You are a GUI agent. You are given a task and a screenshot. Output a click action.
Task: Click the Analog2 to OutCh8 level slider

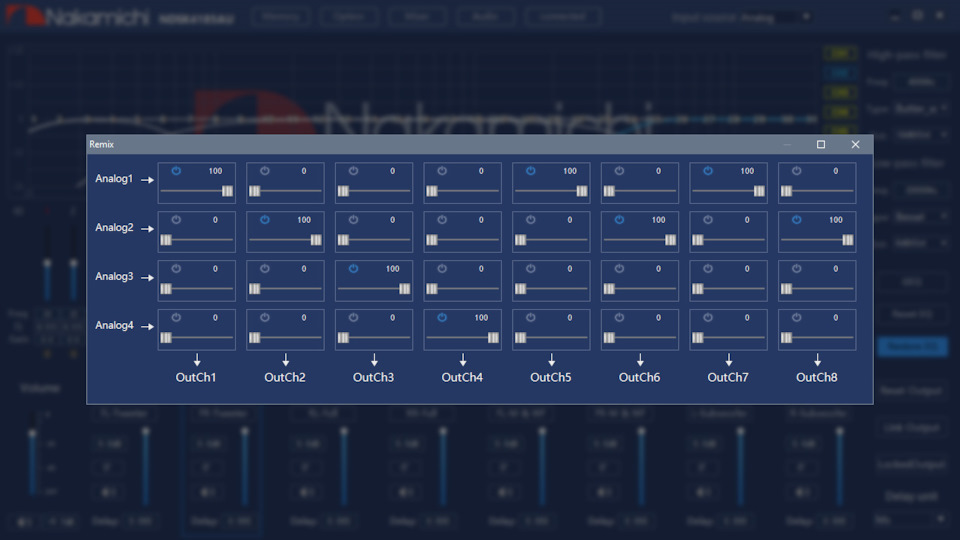817,240
